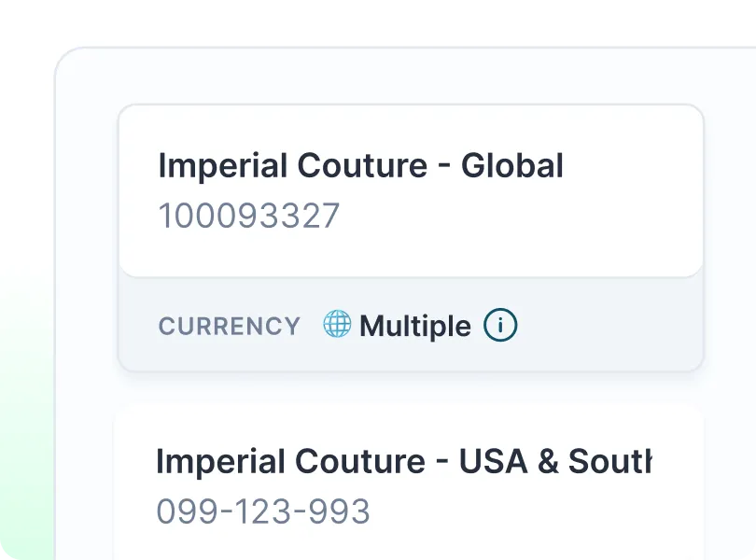This screenshot has height=560, width=756.
Task: Click blank footer area right of info icon
Action: [x=607, y=326]
